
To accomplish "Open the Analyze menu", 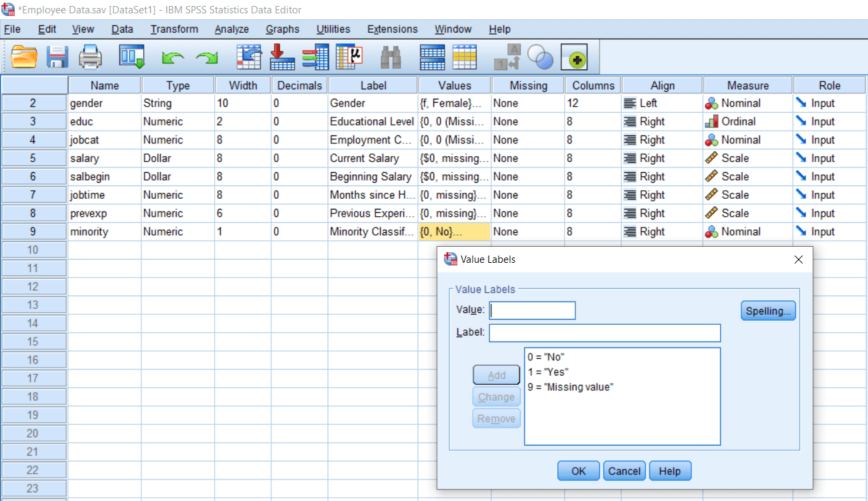I will (231, 29).
